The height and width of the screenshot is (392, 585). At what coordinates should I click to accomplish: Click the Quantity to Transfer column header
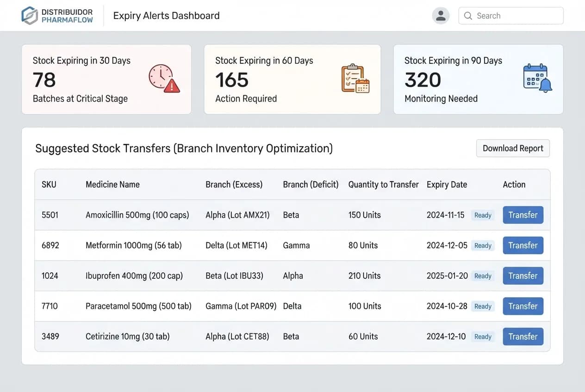click(x=383, y=184)
